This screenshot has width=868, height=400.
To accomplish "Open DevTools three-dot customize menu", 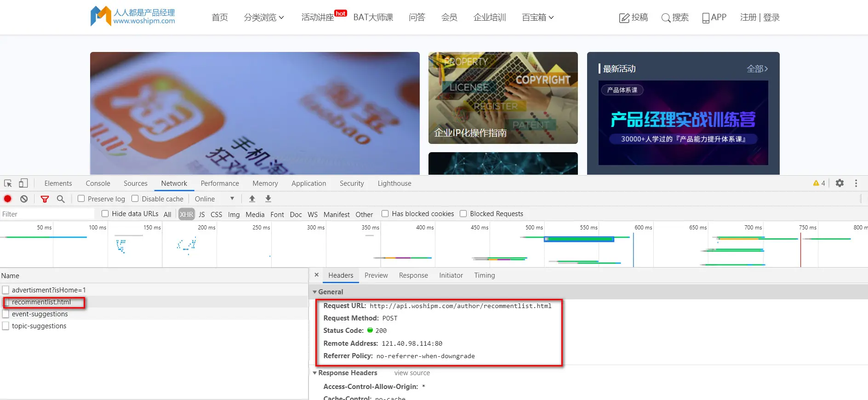I will click(856, 183).
